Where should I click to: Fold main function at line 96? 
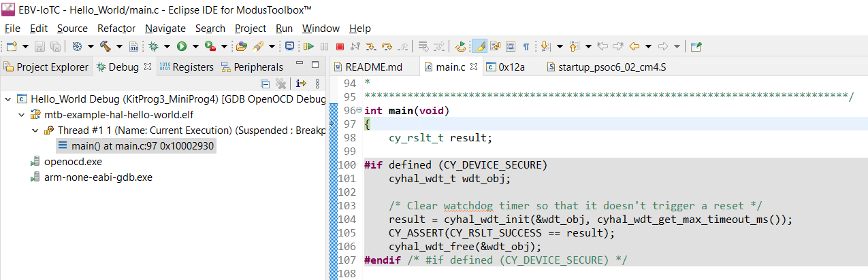(x=359, y=110)
